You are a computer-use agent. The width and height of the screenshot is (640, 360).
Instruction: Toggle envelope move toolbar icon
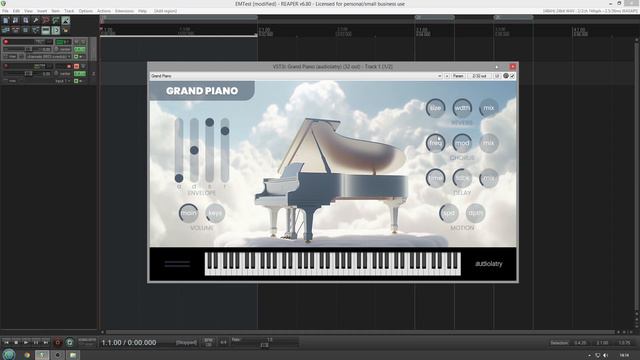[36, 30]
